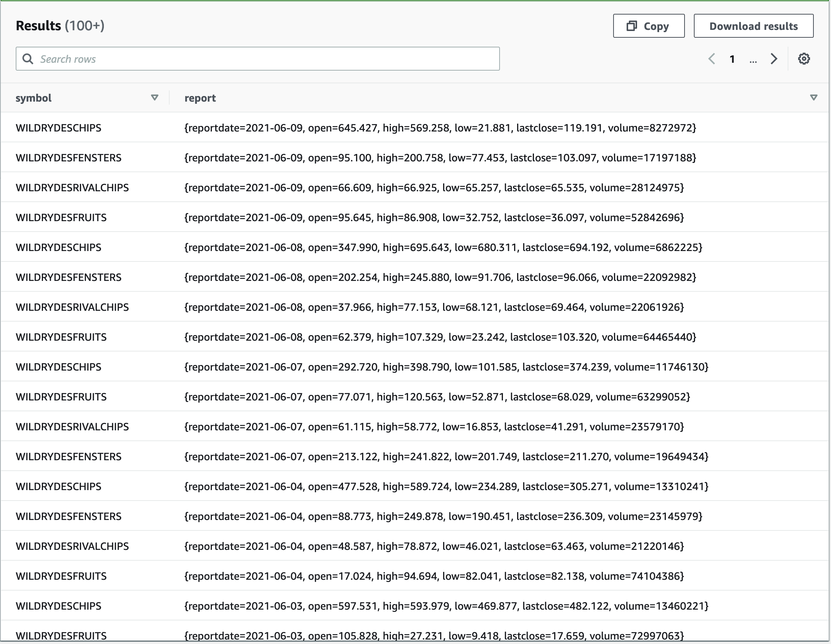
Task: Select WILDRYDESFENSTERS row with volume=17197188
Action: tap(68, 158)
